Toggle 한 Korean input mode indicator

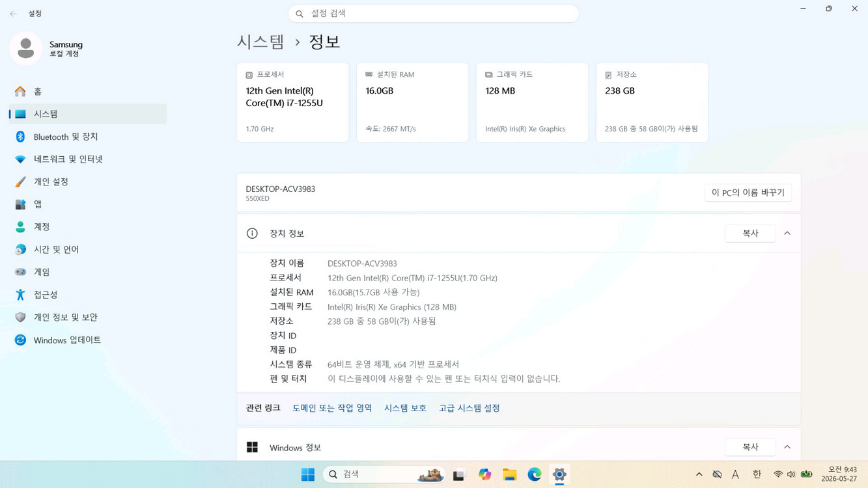click(757, 474)
